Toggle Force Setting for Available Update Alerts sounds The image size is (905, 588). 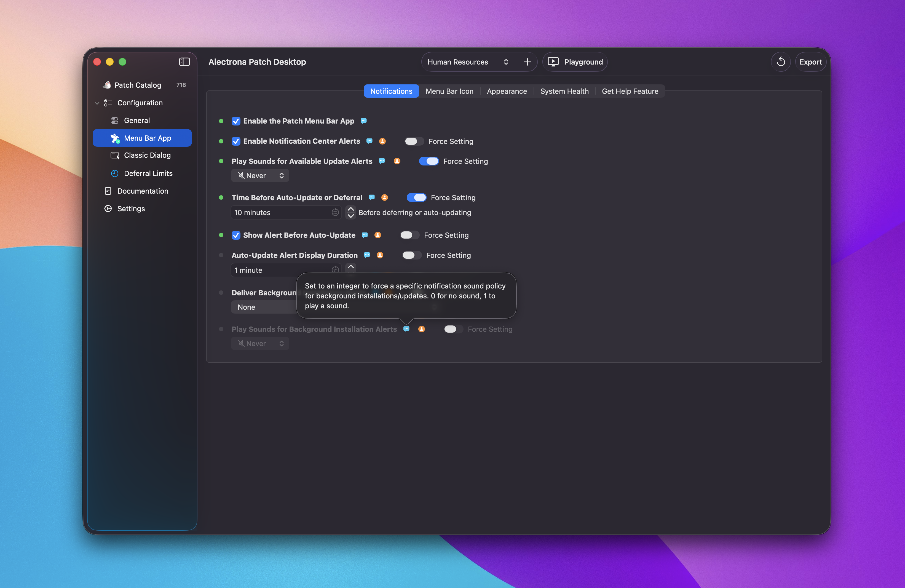click(x=429, y=161)
